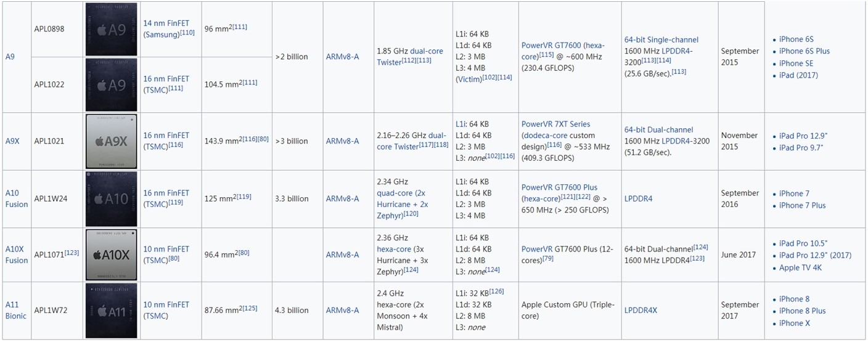Open the iPad Pro 9.7" link
Screen dimensions: 868x342
pyautogui.click(x=801, y=148)
